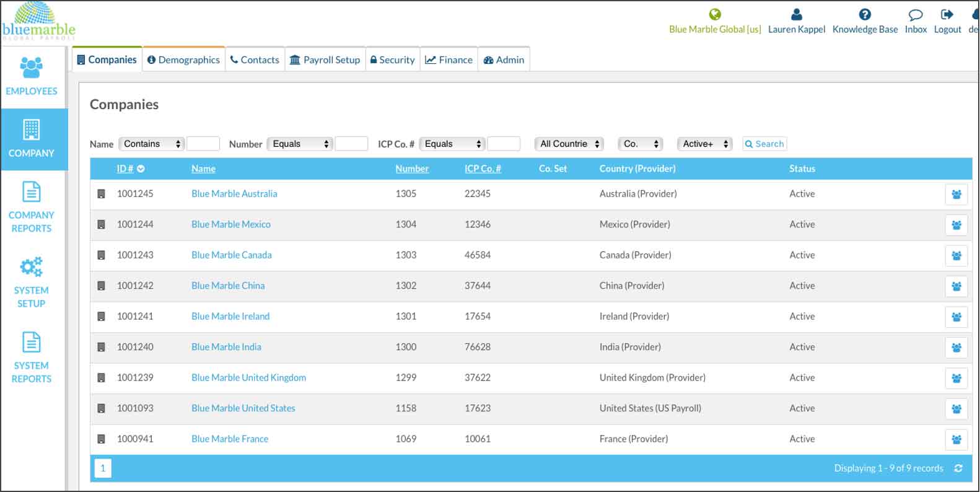
Task: Open Number filter Equals dropdown
Action: point(300,144)
